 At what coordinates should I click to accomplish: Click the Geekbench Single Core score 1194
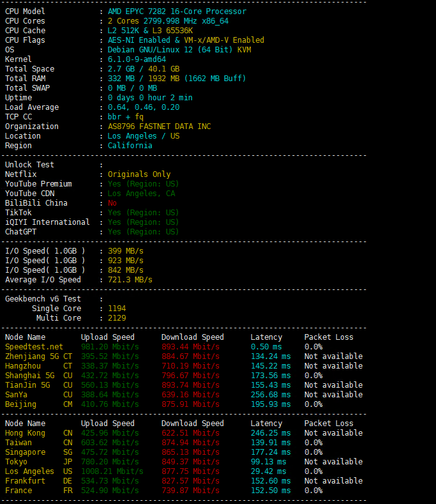pyautogui.click(x=117, y=309)
